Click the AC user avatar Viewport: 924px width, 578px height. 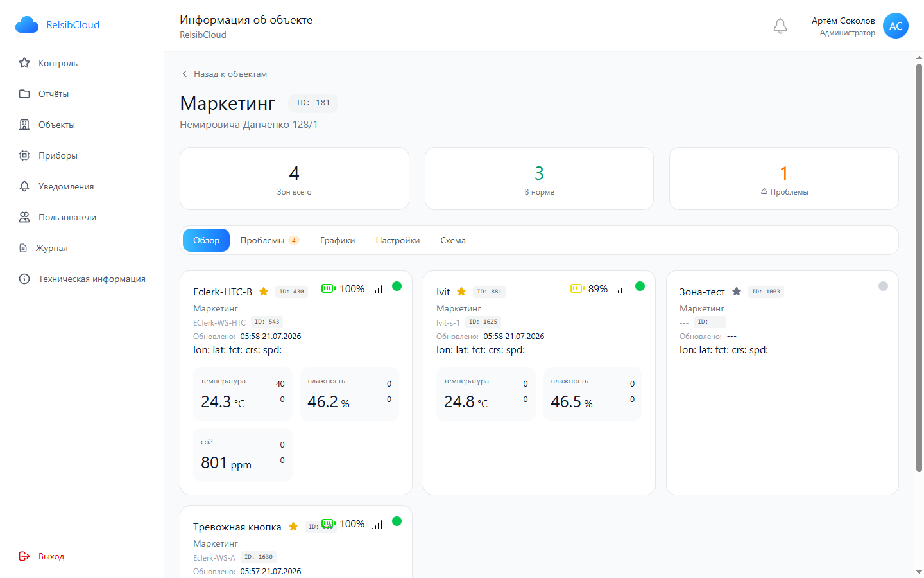896,26
